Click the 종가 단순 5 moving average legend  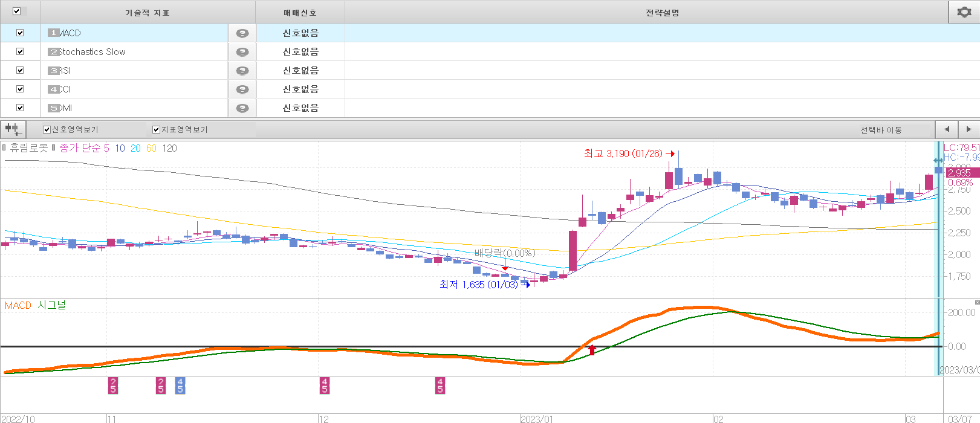coord(84,148)
